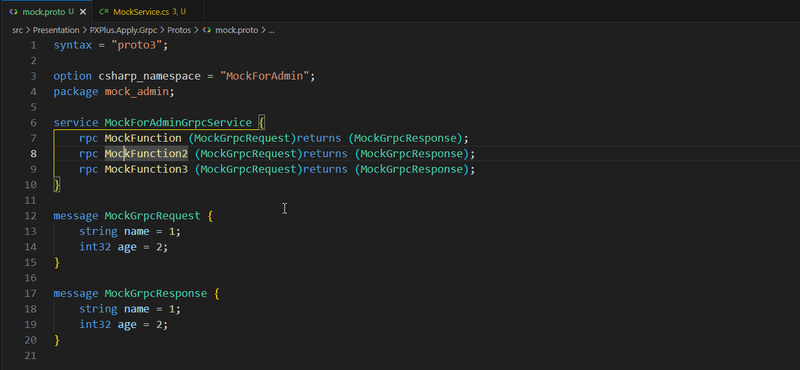Click the "proto3" string literal
The image size is (800, 370).
pos(136,45)
